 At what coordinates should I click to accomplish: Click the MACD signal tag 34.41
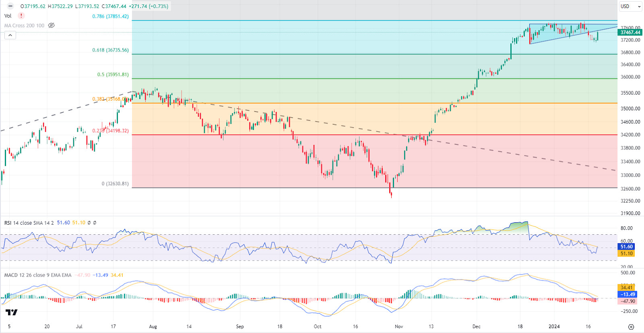[626, 287]
